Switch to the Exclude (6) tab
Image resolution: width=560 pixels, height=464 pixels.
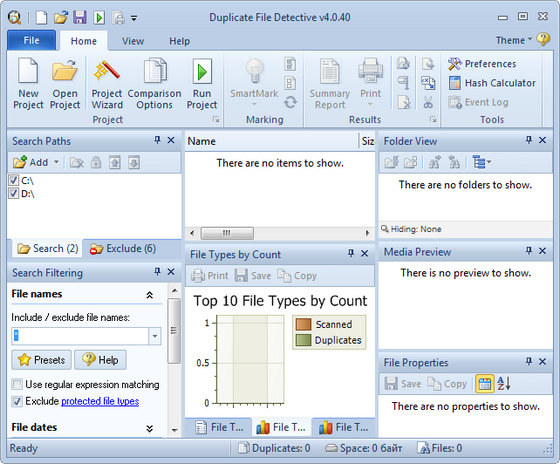[x=123, y=248]
